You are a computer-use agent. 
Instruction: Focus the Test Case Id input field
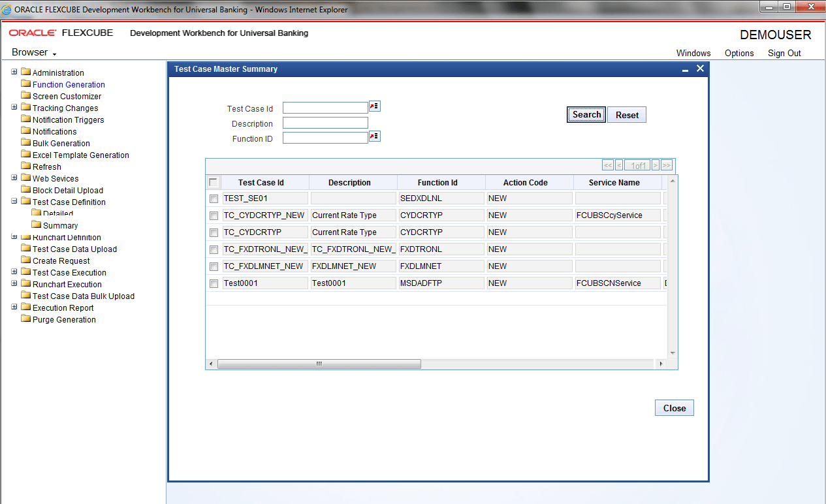[325, 108]
